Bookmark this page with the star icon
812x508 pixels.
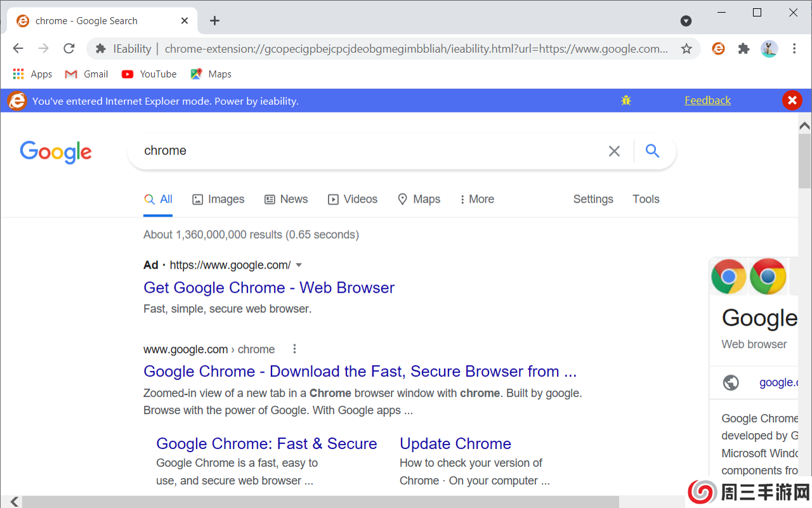pyautogui.click(x=686, y=49)
